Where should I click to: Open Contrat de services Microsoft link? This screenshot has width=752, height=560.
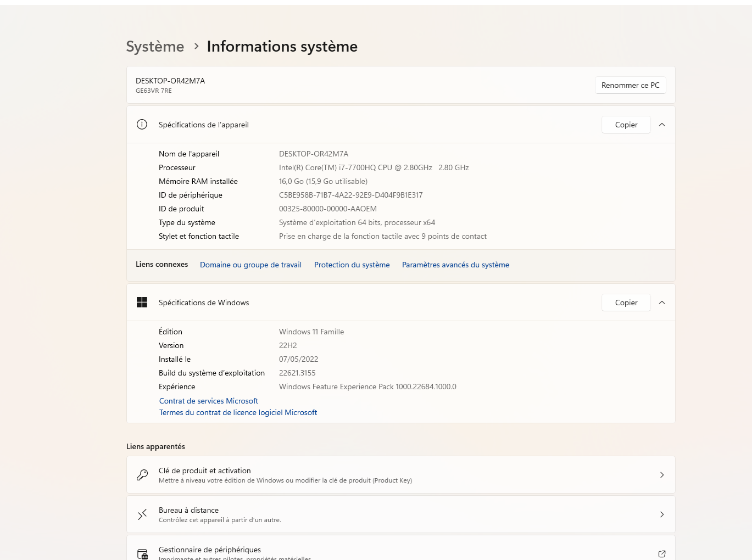click(x=208, y=401)
